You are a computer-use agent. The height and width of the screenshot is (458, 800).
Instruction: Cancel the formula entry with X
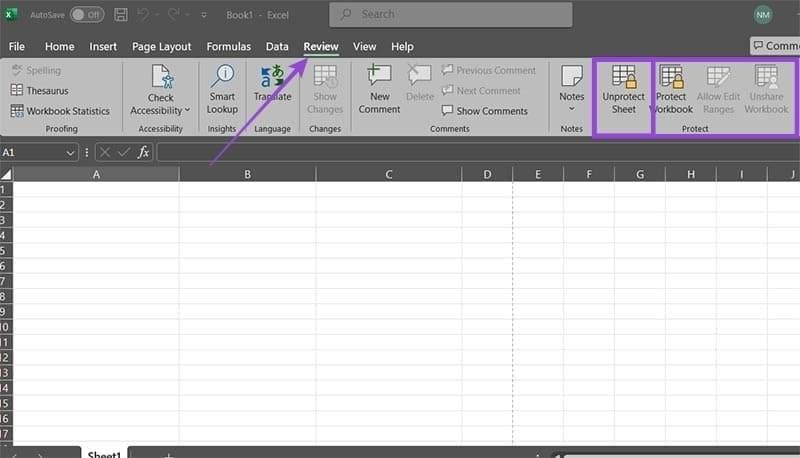105,152
